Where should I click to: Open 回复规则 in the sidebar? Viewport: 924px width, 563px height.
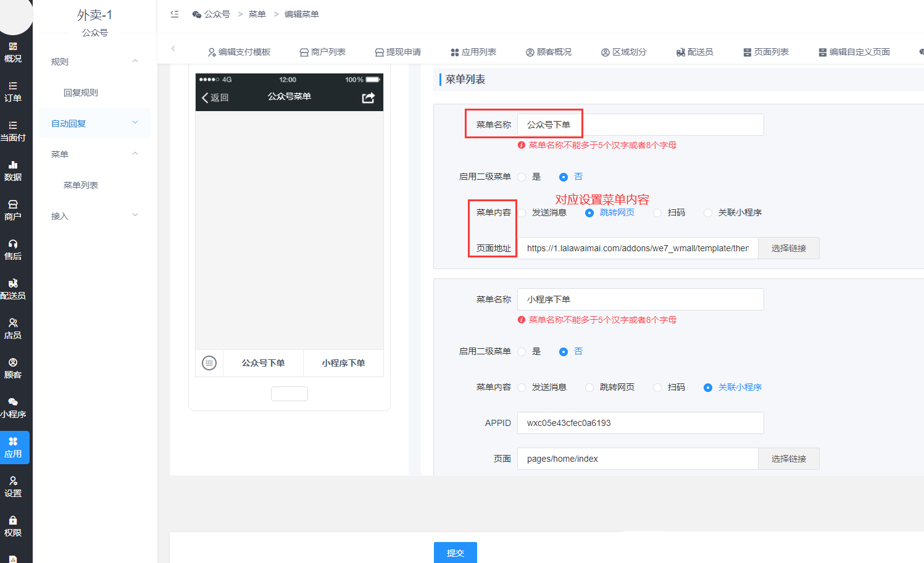click(x=81, y=93)
